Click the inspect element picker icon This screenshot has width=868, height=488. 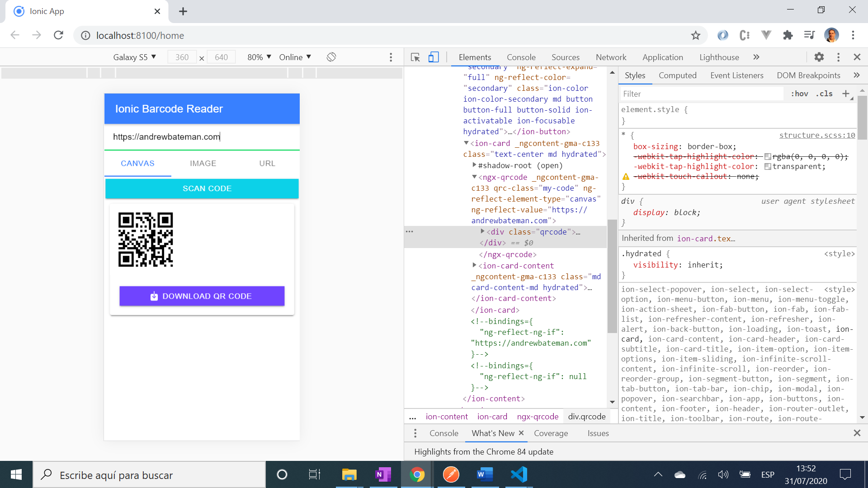pyautogui.click(x=415, y=57)
